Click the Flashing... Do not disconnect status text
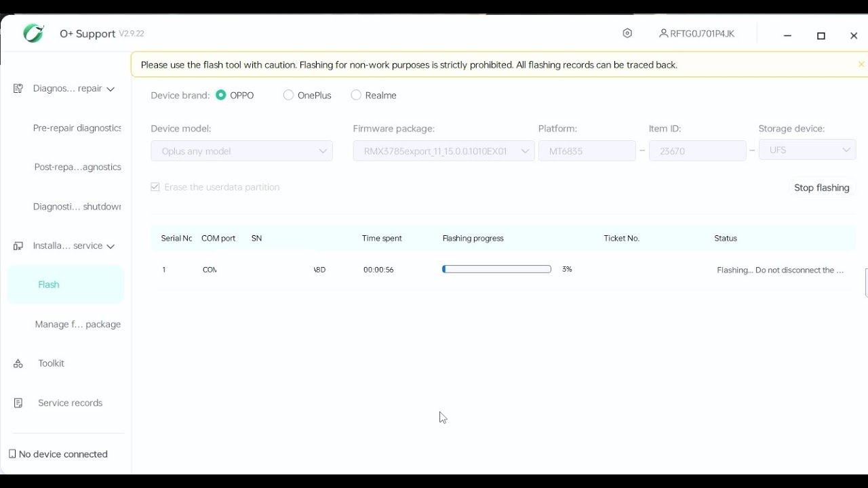 pyautogui.click(x=781, y=270)
